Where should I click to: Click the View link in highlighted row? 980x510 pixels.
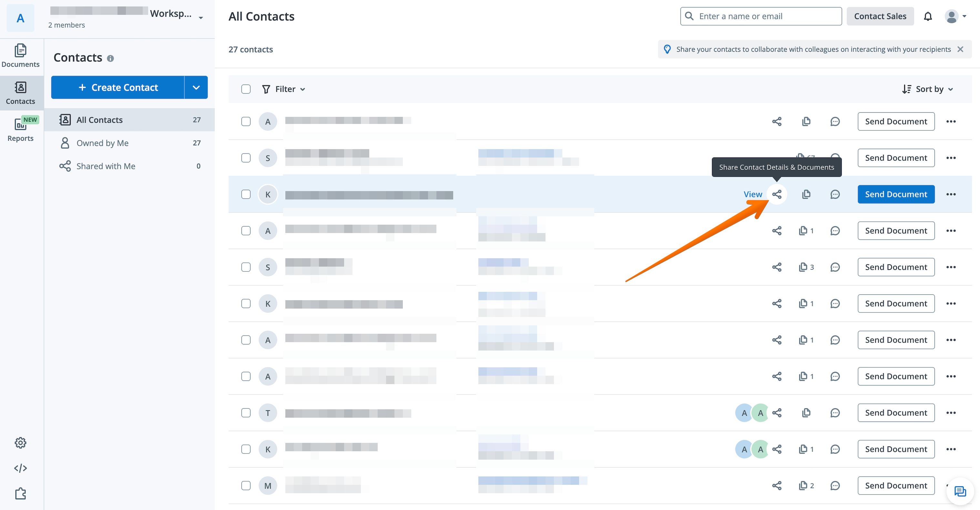(x=752, y=194)
